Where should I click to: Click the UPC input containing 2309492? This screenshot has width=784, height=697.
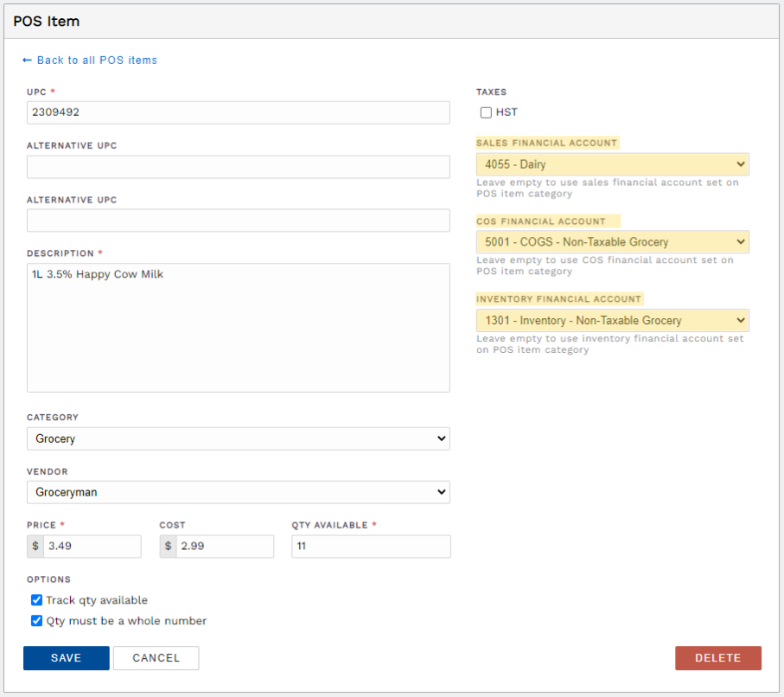238,112
